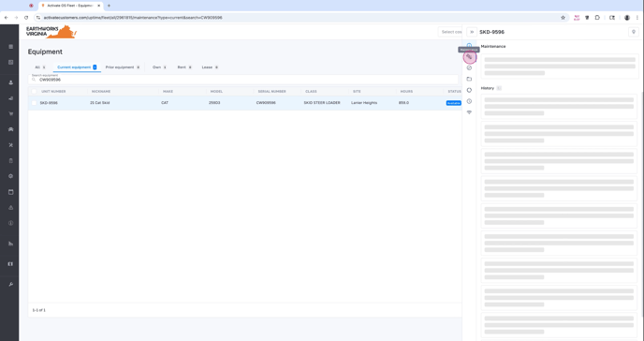Screen dimensions: 644x341
Task: Select the checkmark circle icon in the panel
Action: tap(470, 67)
